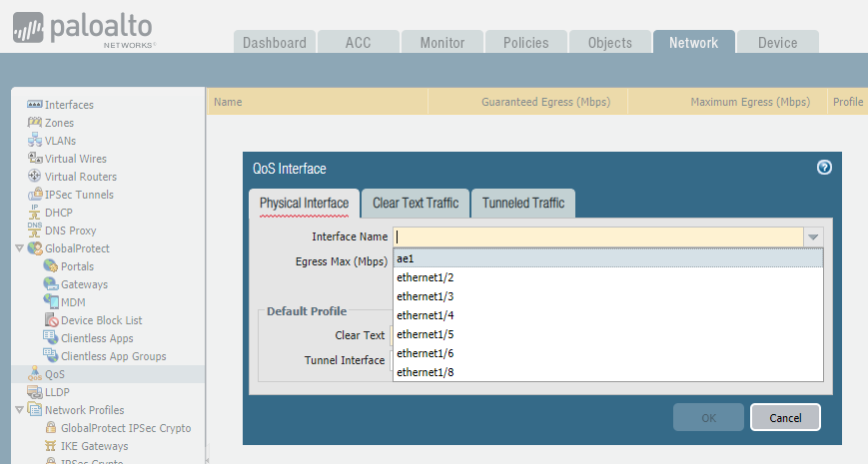Open IKE Gateways in the sidebar
The image size is (868, 464).
click(x=94, y=446)
